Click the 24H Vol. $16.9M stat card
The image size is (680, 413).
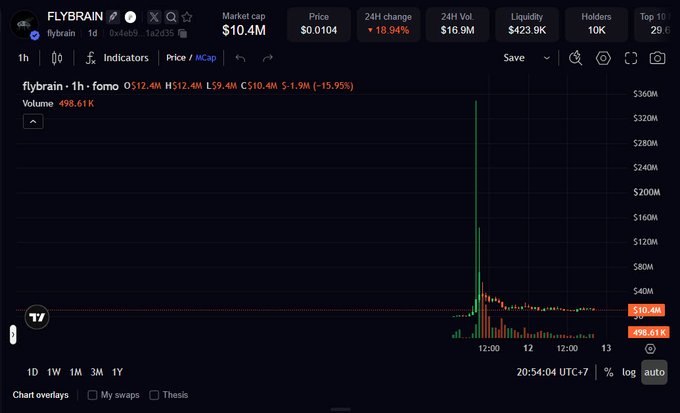coord(458,24)
